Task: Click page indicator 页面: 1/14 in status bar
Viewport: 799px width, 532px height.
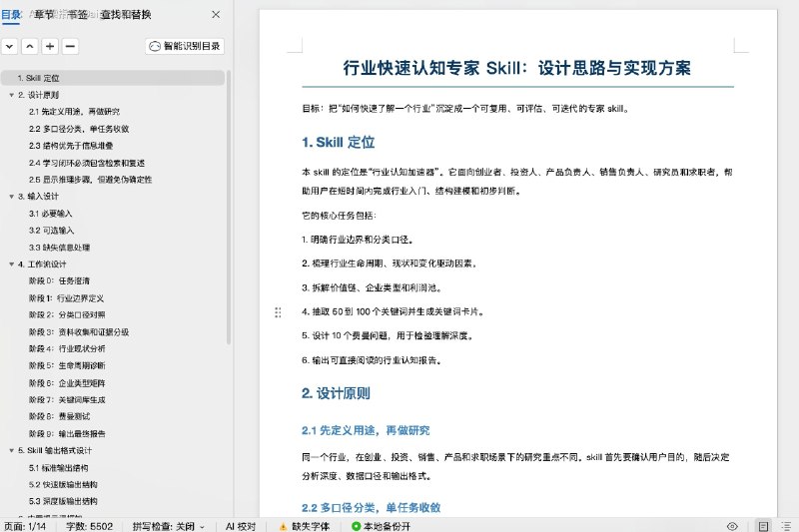Action: click(25, 526)
